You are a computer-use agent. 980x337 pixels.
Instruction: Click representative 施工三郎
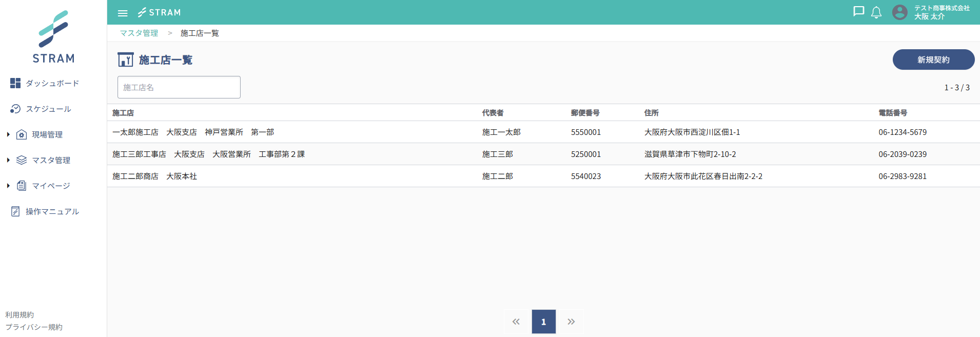(497, 154)
